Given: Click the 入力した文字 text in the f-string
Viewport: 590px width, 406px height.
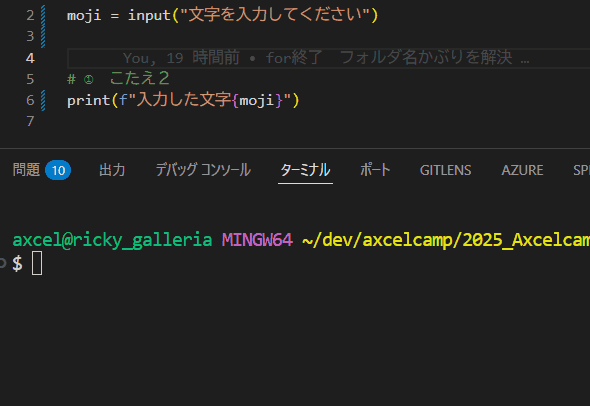Looking at the screenshot, I should coord(184,100).
